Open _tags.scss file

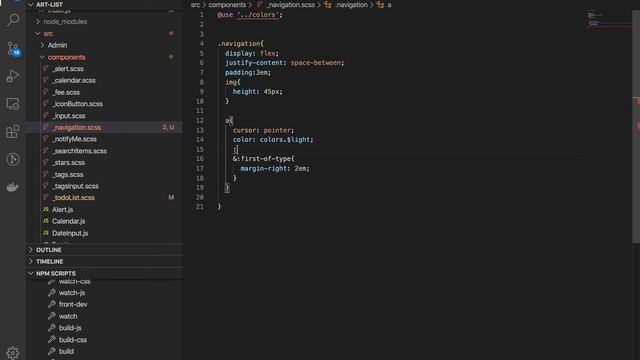click(x=68, y=174)
